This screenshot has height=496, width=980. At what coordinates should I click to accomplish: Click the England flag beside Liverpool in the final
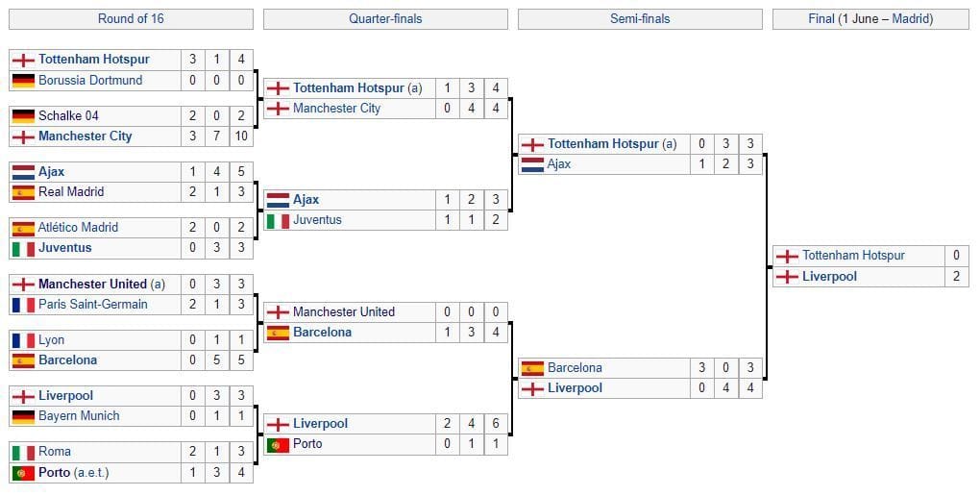tap(787, 277)
